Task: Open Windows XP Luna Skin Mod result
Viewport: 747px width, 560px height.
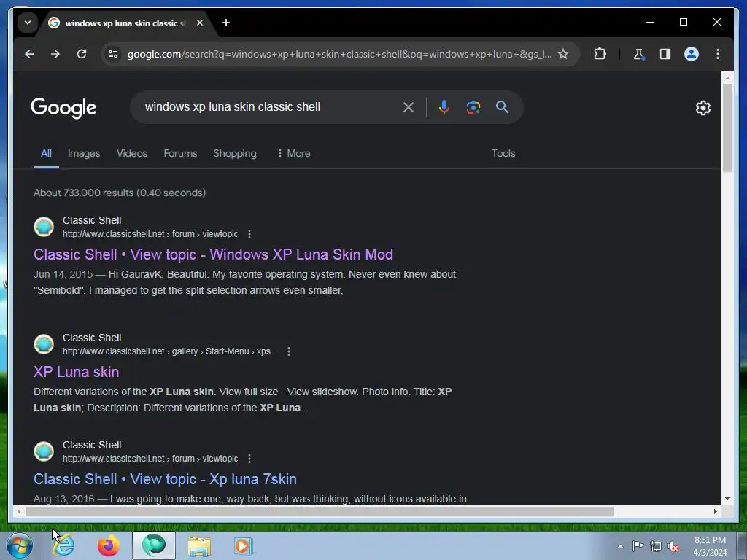Action: (213, 254)
